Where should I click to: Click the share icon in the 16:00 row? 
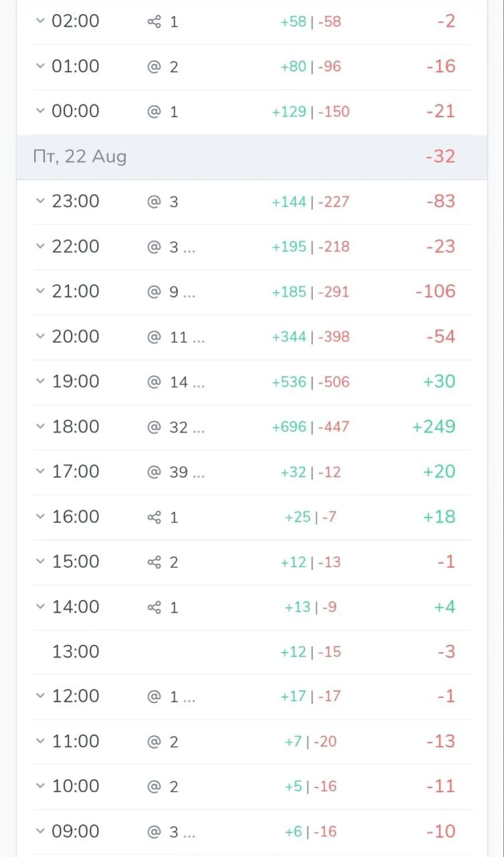click(154, 518)
